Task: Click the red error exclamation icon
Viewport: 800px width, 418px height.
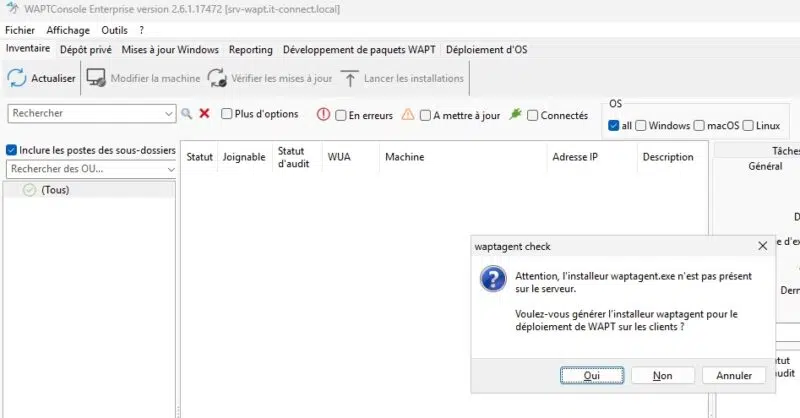Action: click(323, 114)
